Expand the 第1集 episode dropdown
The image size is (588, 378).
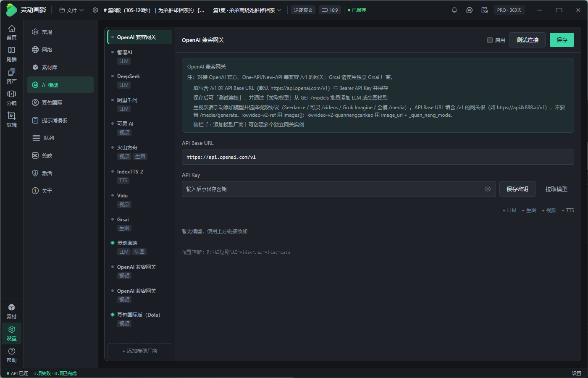(x=247, y=10)
